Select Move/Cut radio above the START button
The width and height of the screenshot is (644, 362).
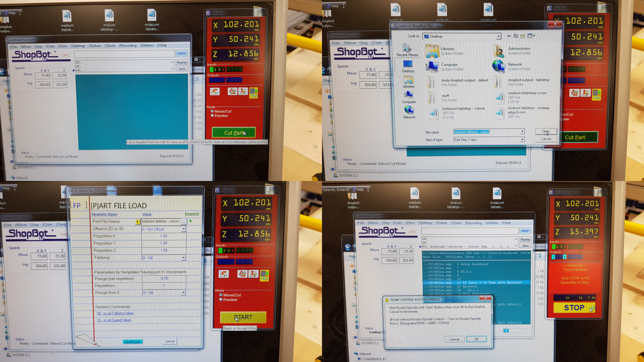coord(221,295)
